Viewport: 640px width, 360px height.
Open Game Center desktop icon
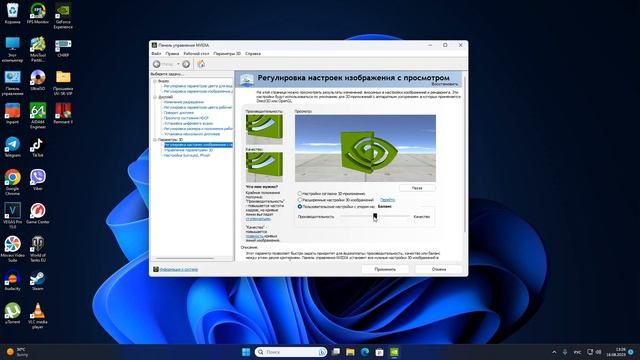(38, 213)
